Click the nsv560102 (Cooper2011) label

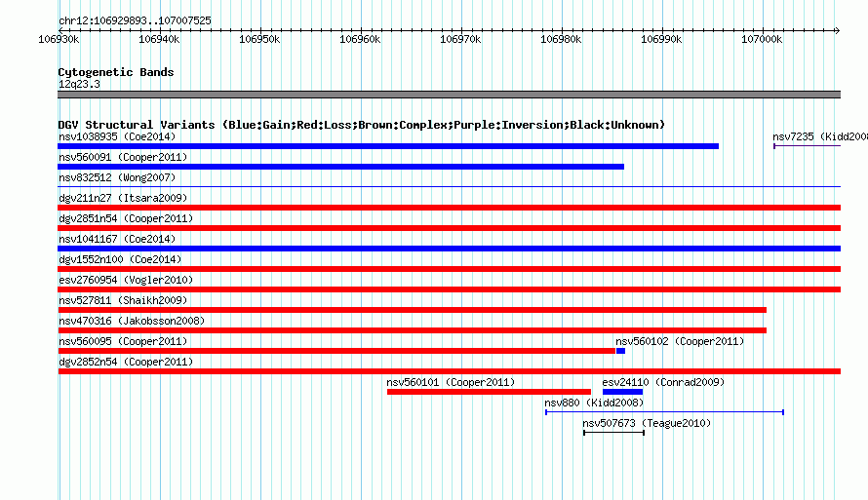680,341
